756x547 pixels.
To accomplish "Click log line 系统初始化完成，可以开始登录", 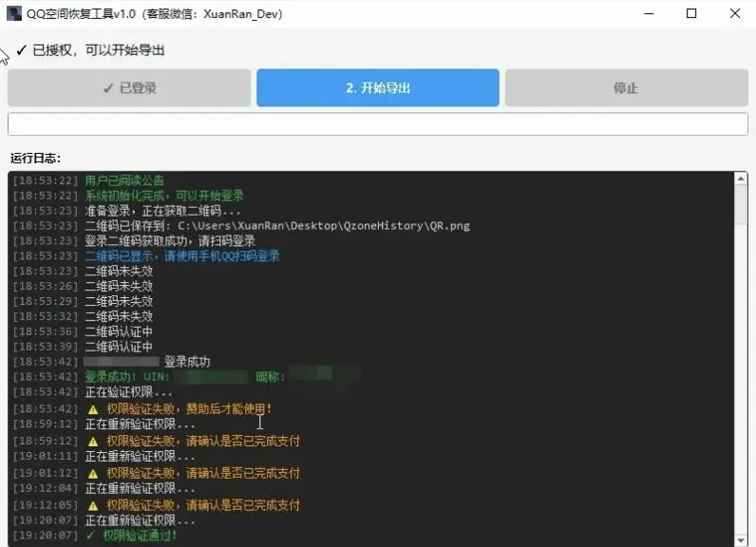I will pyautogui.click(x=164, y=196).
